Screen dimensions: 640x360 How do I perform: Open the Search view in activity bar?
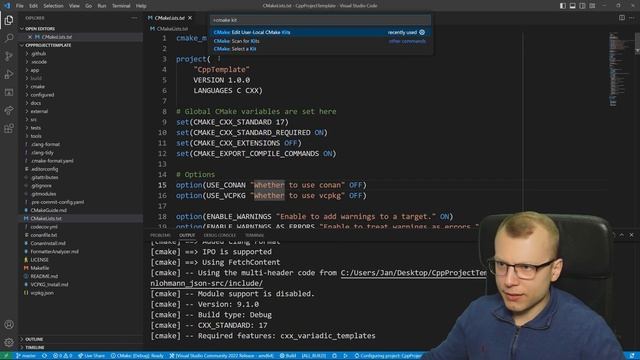tap(9, 38)
